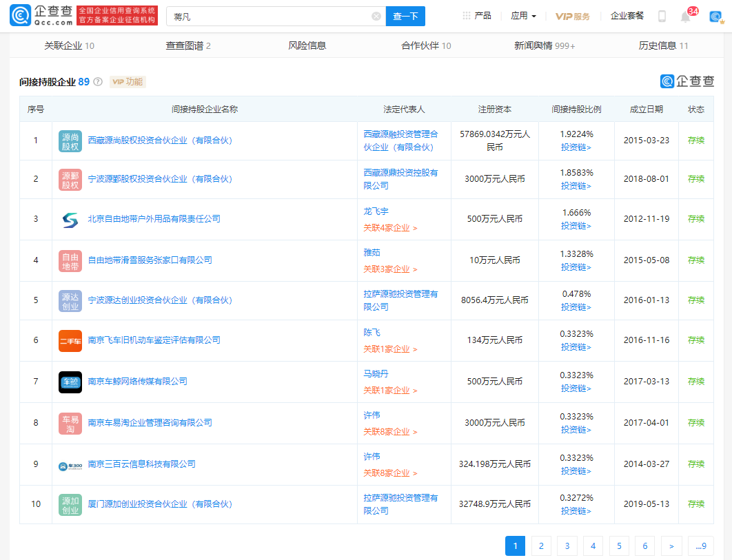This screenshot has height=560, width=732.
Task: Go to next page with > arrow
Action: tap(671, 546)
